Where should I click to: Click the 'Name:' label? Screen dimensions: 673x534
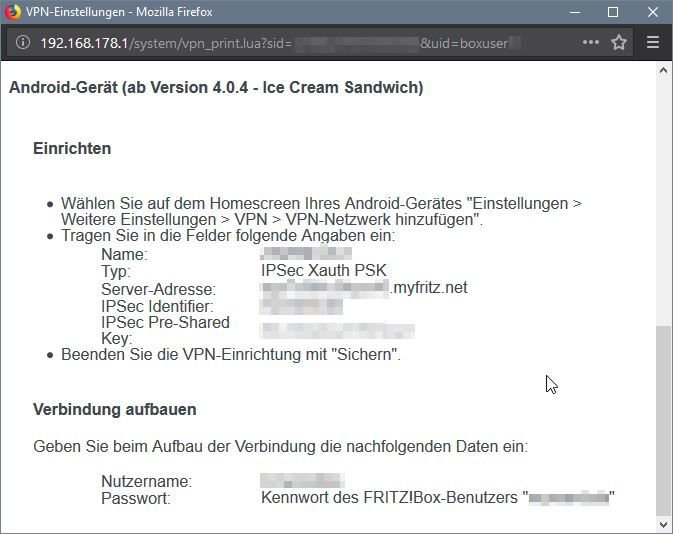click(x=124, y=255)
